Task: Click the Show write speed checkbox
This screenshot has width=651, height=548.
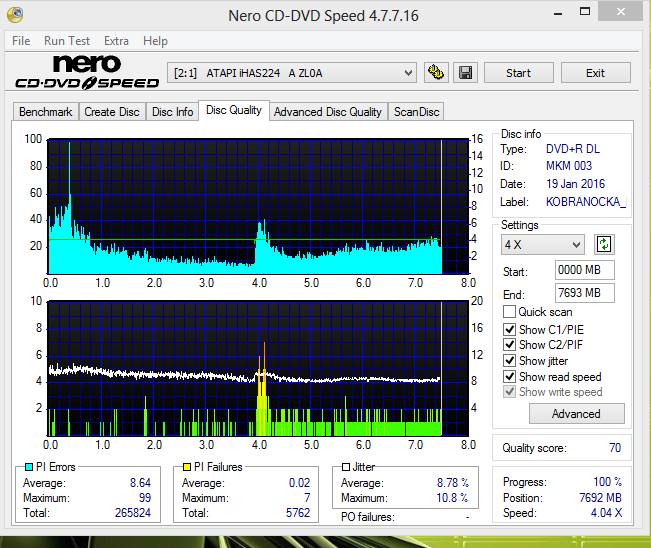Action: coord(509,391)
